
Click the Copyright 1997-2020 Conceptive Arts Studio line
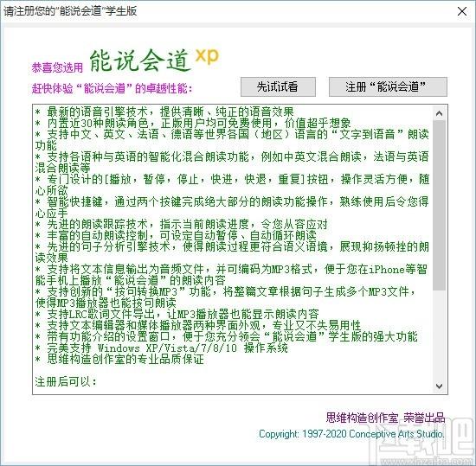coord(351,434)
